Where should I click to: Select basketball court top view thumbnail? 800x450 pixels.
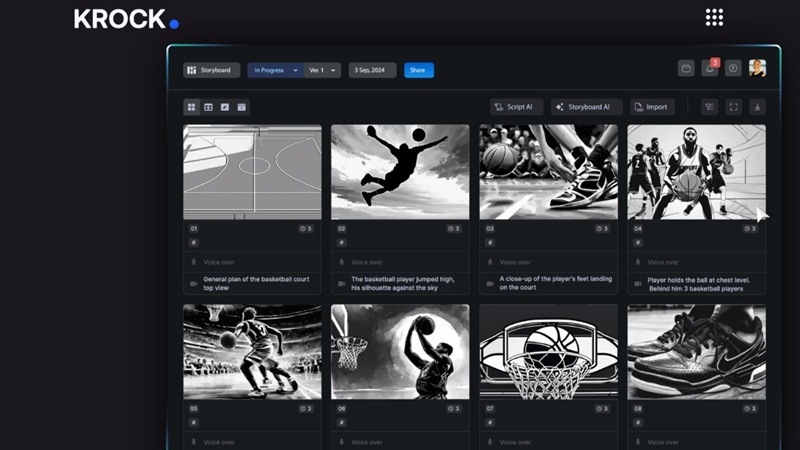coord(253,172)
